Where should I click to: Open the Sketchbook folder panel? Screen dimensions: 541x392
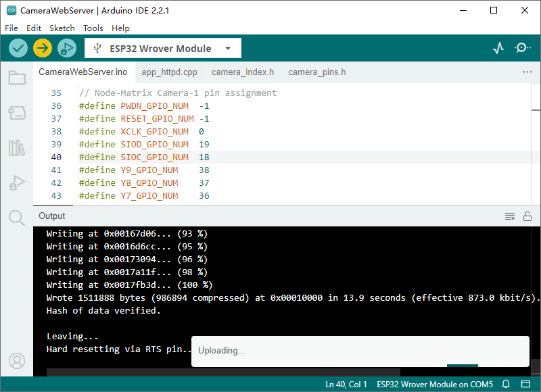coord(17,78)
